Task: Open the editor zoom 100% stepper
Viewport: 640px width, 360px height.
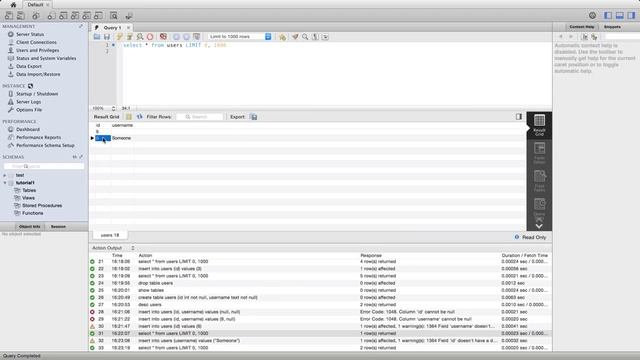Action: pos(113,109)
